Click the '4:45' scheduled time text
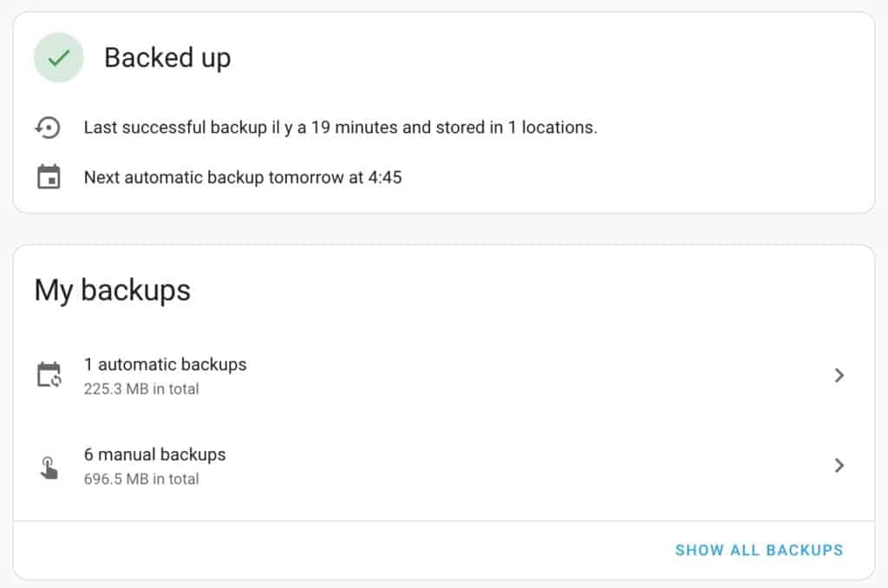Image resolution: width=888 pixels, height=588 pixels. (385, 177)
